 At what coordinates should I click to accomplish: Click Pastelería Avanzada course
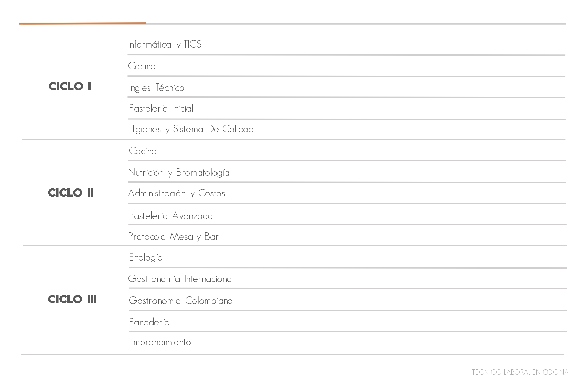(x=171, y=216)
